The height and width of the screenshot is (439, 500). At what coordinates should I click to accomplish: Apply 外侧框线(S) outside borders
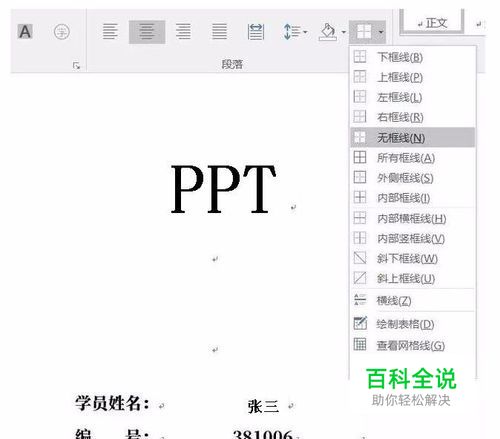pos(413,178)
